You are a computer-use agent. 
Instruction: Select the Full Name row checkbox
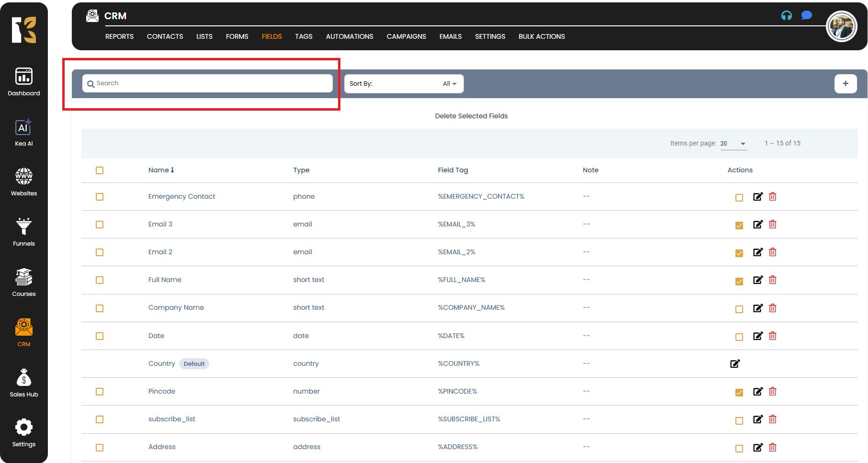point(100,280)
